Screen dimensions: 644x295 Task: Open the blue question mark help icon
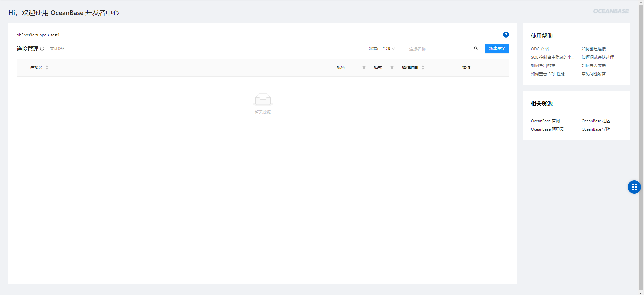(506, 35)
